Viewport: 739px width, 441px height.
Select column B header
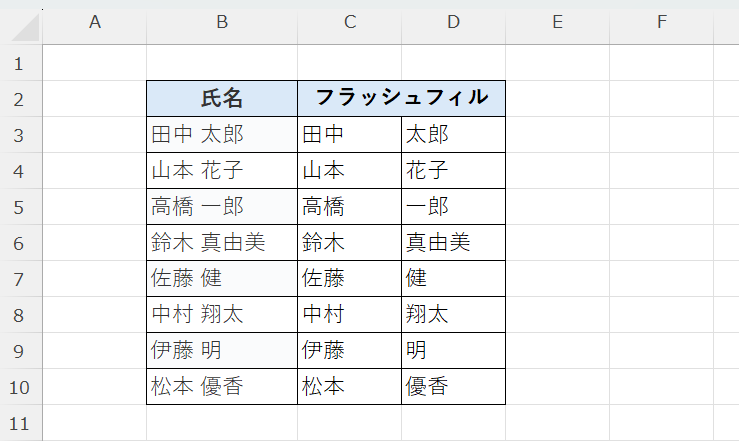[x=222, y=23]
